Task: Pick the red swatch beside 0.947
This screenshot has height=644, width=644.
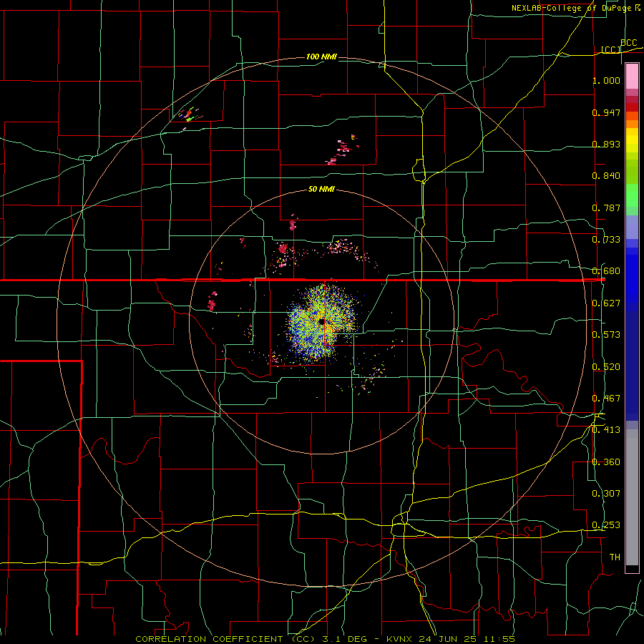Action: [632, 107]
